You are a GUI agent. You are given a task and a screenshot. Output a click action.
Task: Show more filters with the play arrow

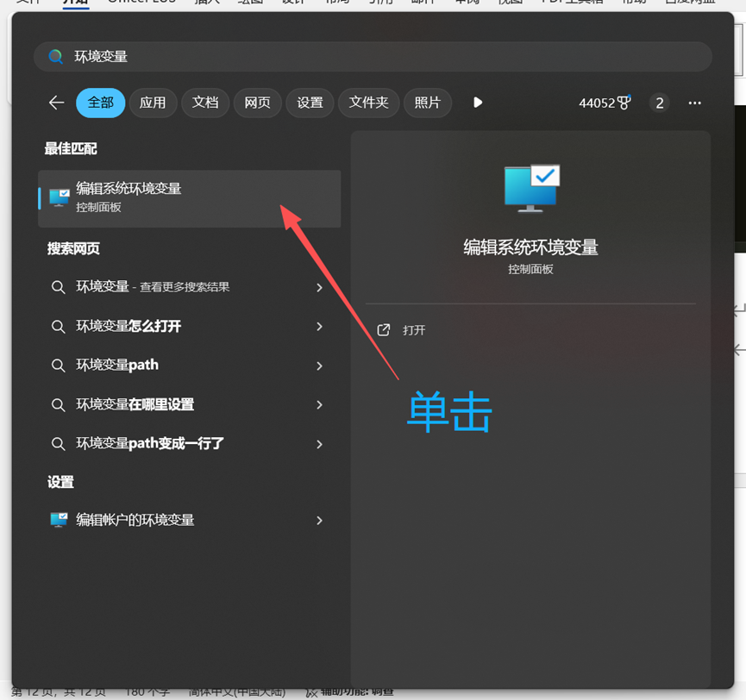coord(478,103)
